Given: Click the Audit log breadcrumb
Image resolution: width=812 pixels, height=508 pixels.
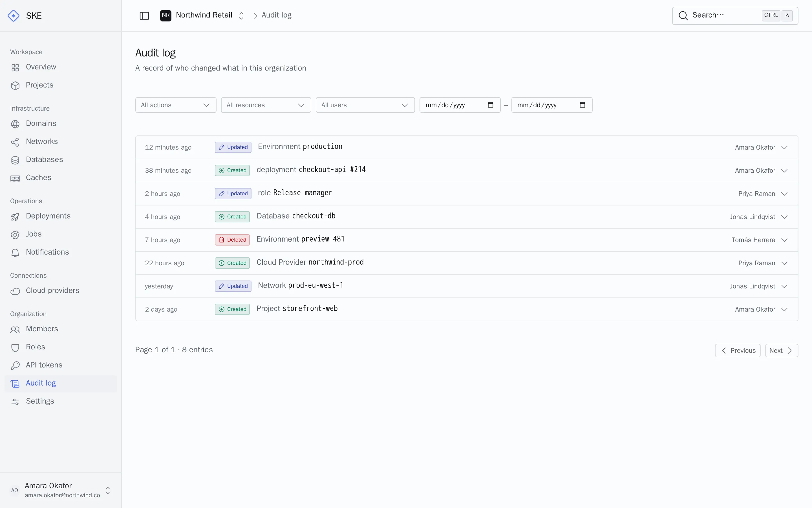Looking at the screenshot, I should pos(277,15).
